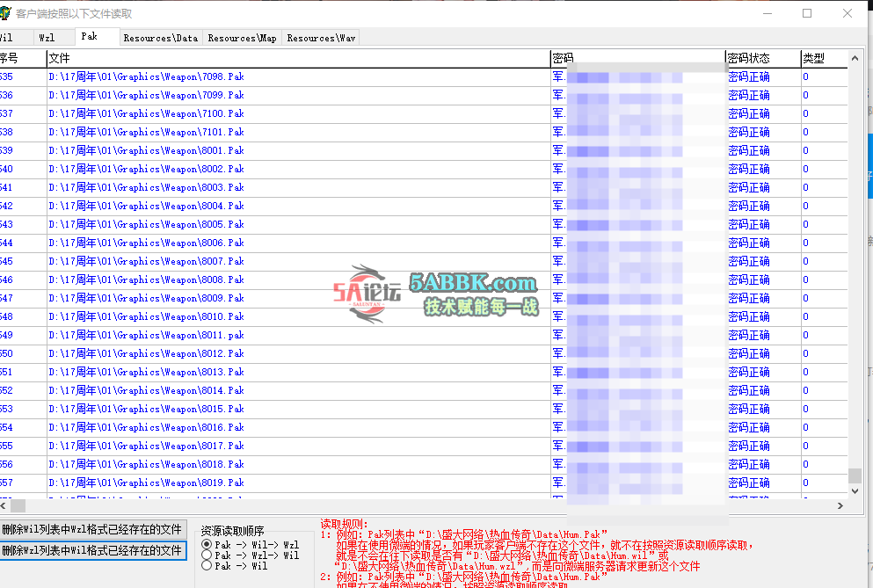Click horizontal scrollbar right arrow
The width and height of the screenshot is (873, 588).
tap(840, 505)
